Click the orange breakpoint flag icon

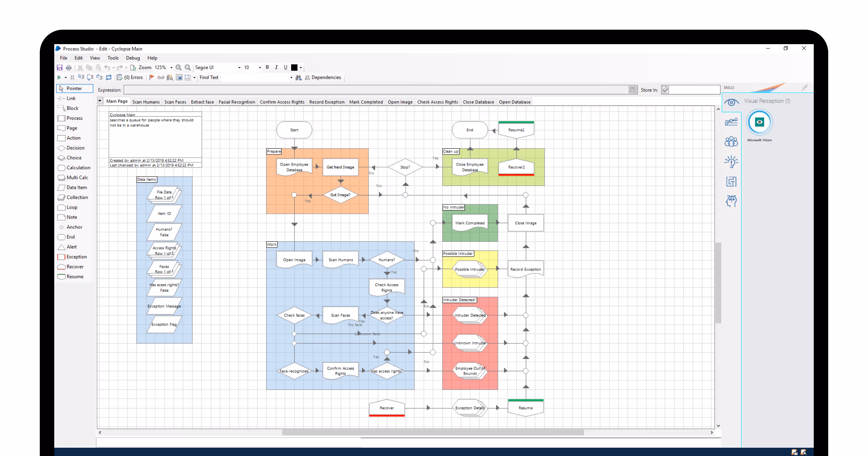pyautogui.click(x=152, y=77)
